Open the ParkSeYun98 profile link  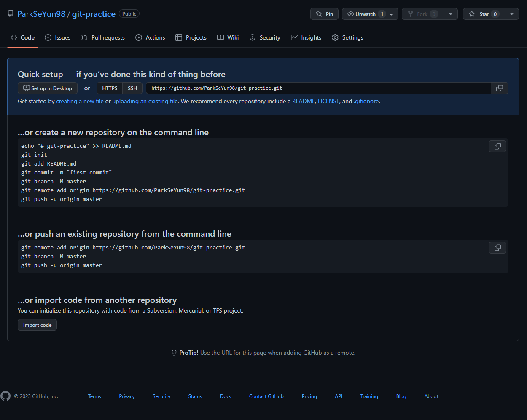click(41, 14)
